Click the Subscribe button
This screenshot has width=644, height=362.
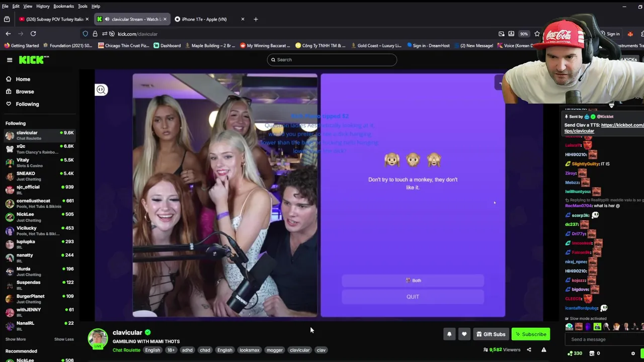point(530,334)
